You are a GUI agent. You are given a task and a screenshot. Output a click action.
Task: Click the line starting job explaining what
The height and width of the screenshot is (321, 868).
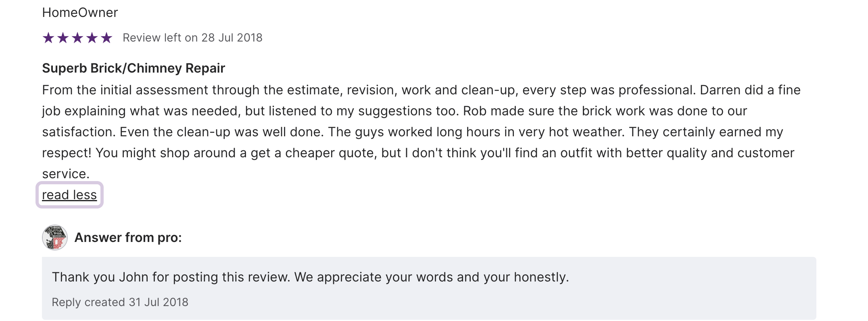[394, 111]
